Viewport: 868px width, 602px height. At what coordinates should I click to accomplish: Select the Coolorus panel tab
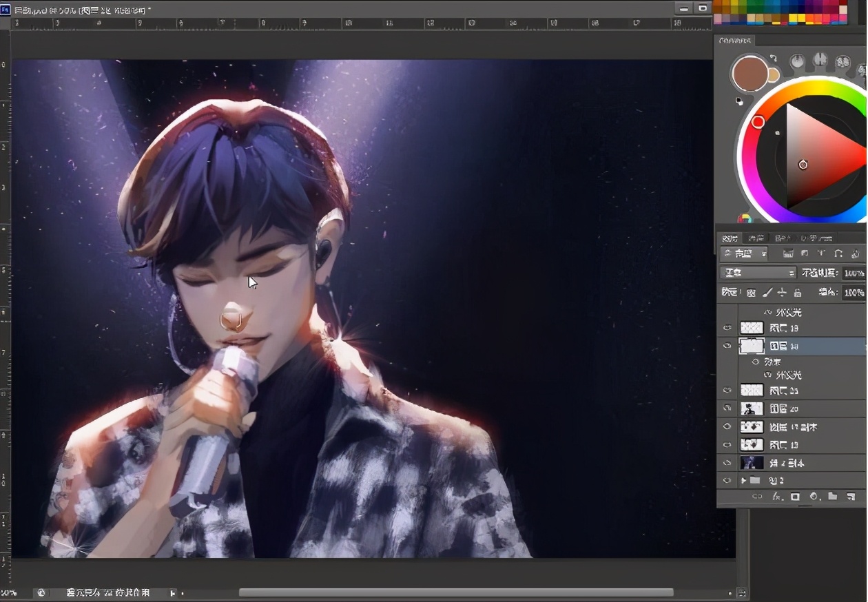[735, 41]
